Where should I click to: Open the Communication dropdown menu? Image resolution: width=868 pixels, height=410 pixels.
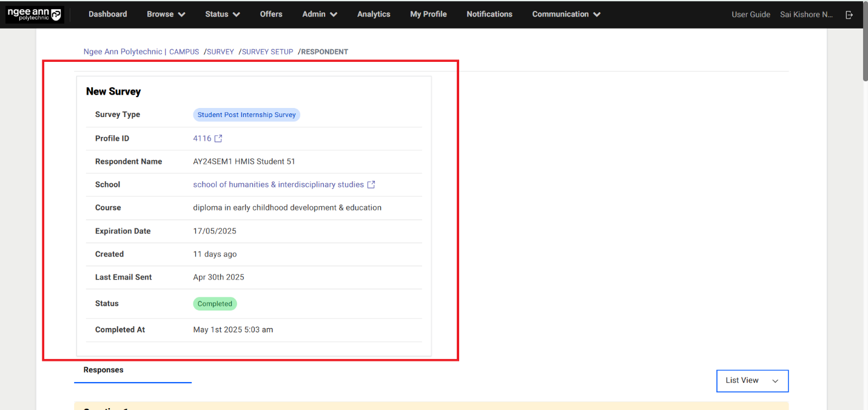pos(566,14)
